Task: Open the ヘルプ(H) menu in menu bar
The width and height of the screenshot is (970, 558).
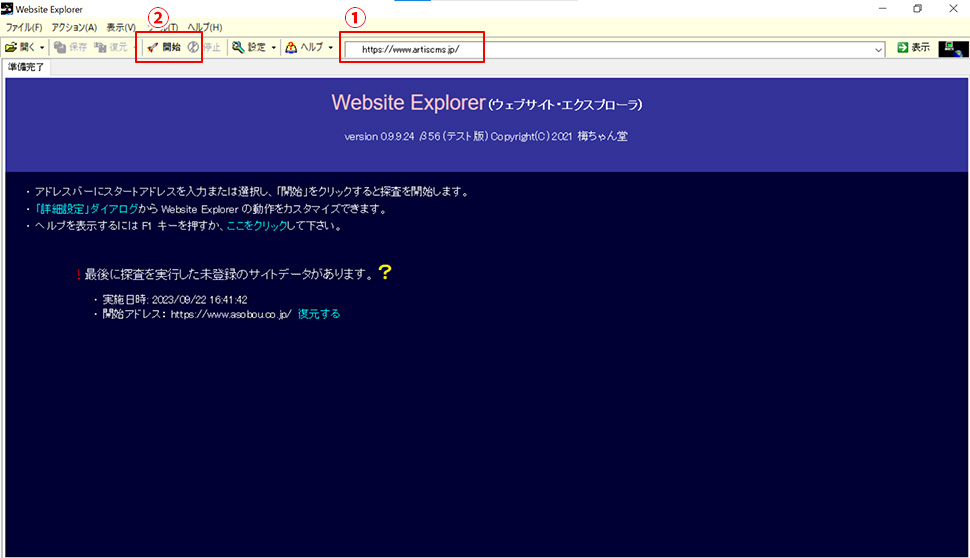Action: coord(205,27)
